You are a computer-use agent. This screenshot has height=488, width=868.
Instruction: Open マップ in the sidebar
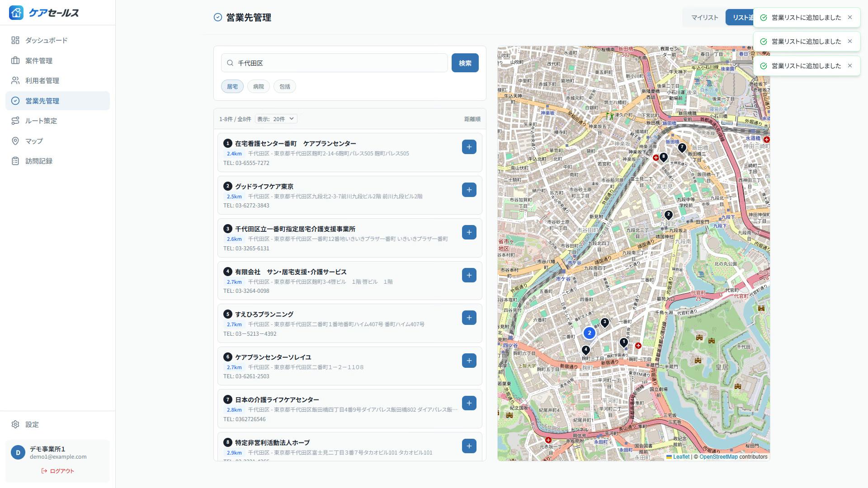tap(57, 141)
